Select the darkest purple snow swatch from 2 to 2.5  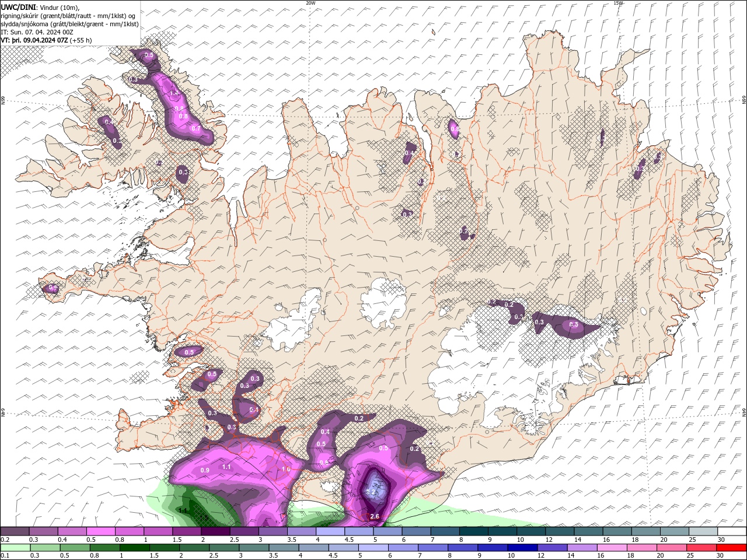[x=215, y=531]
